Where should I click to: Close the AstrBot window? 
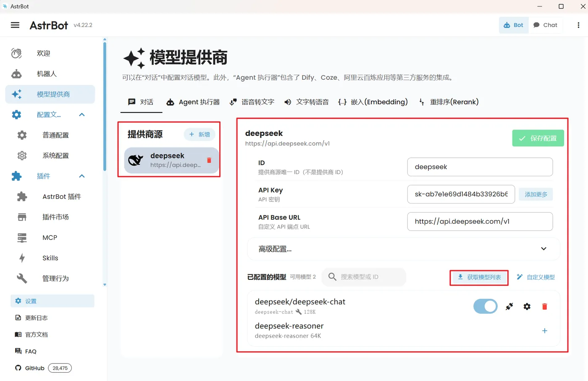583,6
